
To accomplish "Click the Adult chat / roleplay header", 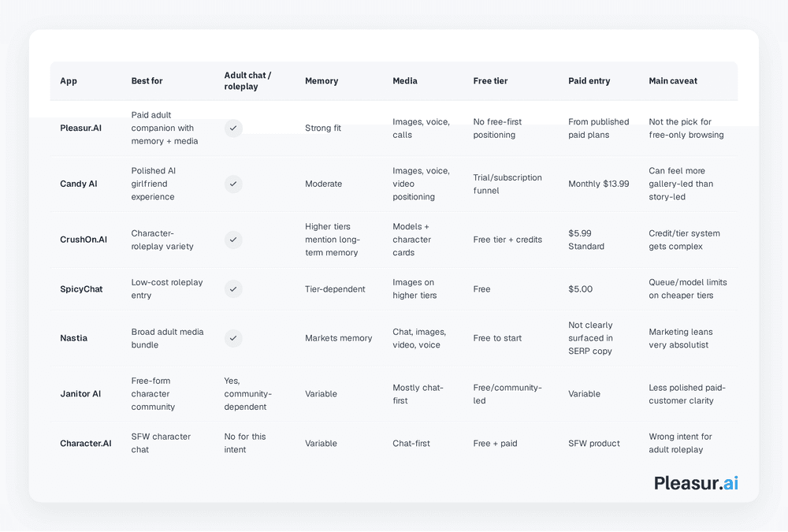I will tap(247, 81).
